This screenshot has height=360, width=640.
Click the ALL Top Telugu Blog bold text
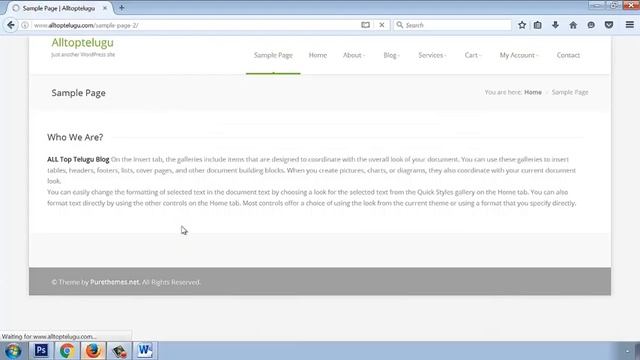[78, 159]
